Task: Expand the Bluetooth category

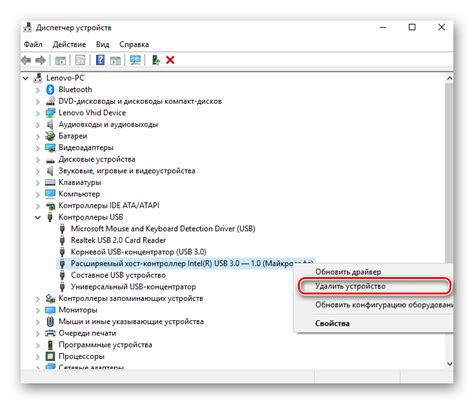Action: point(38,90)
